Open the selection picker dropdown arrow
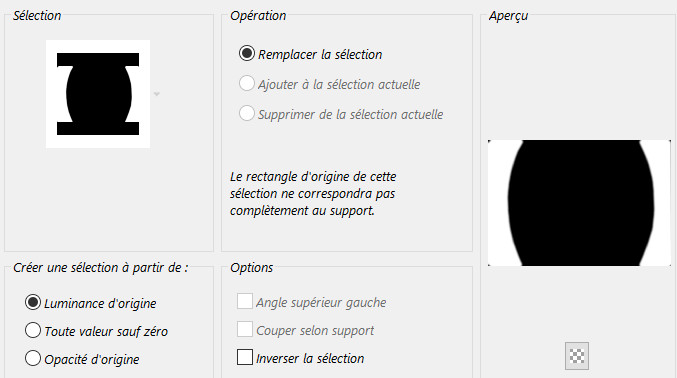 tap(157, 94)
